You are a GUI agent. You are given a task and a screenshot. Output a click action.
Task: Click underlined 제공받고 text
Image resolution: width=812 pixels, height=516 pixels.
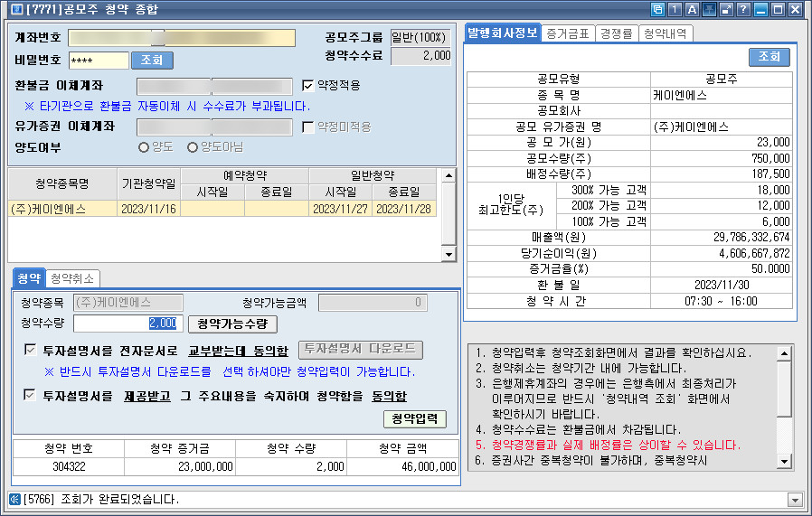pos(147,397)
